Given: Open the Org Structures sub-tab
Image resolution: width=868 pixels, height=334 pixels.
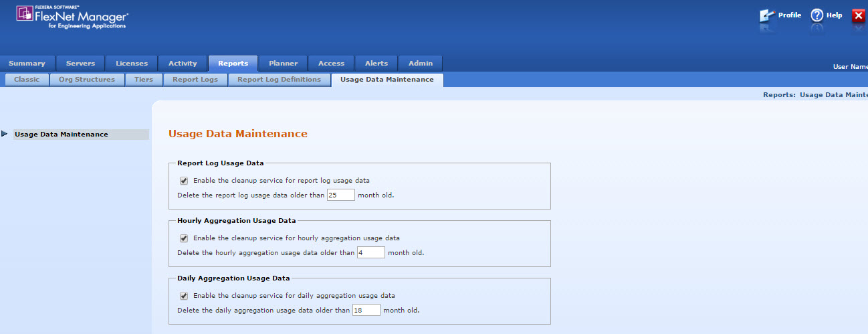Looking at the screenshot, I should point(87,80).
